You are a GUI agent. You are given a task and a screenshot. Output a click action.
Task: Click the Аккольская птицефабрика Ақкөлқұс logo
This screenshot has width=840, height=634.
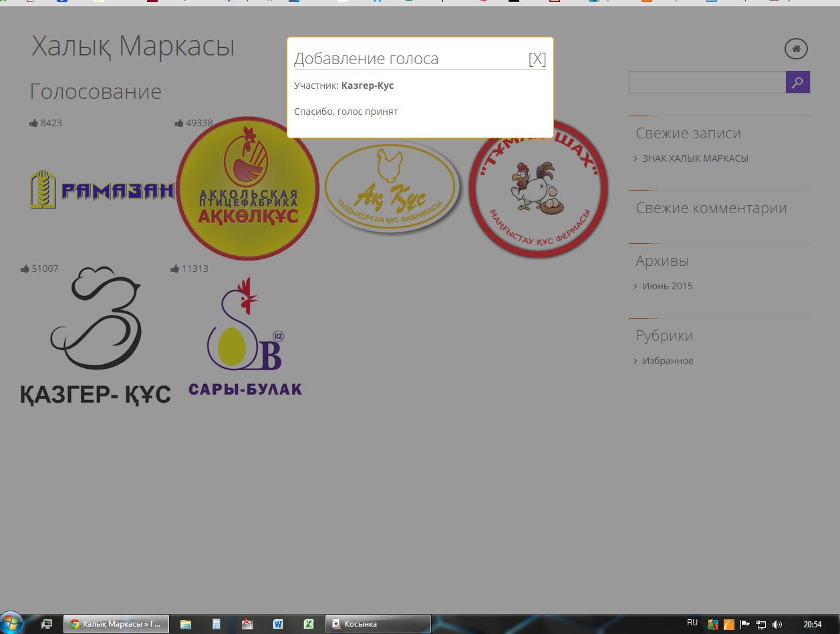point(248,188)
